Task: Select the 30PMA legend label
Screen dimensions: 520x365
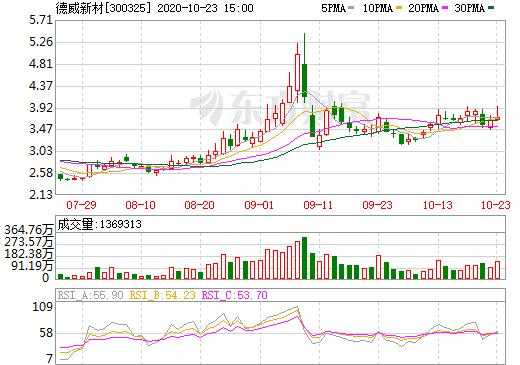Action: 469,8
